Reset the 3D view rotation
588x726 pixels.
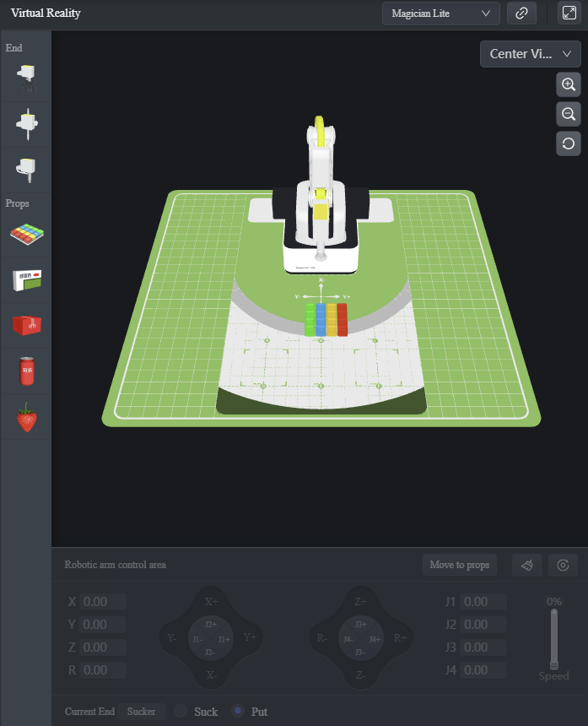(x=569, y=144)
